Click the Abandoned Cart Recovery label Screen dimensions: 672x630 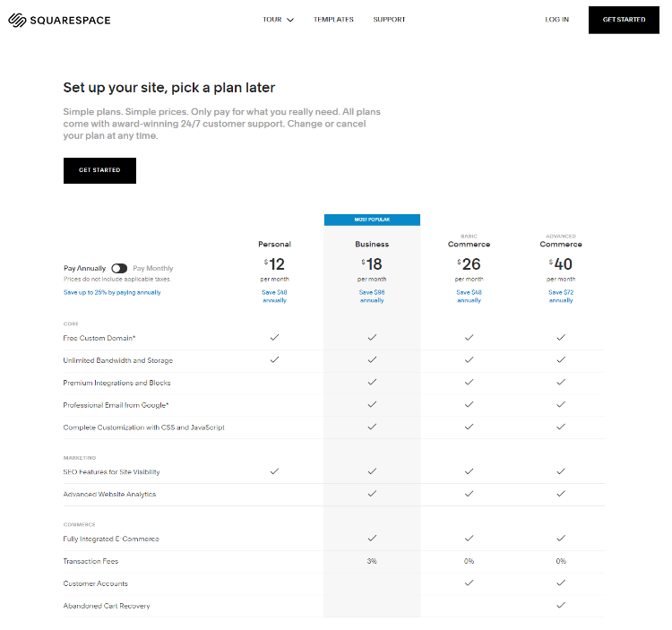[x=107, y=606]
